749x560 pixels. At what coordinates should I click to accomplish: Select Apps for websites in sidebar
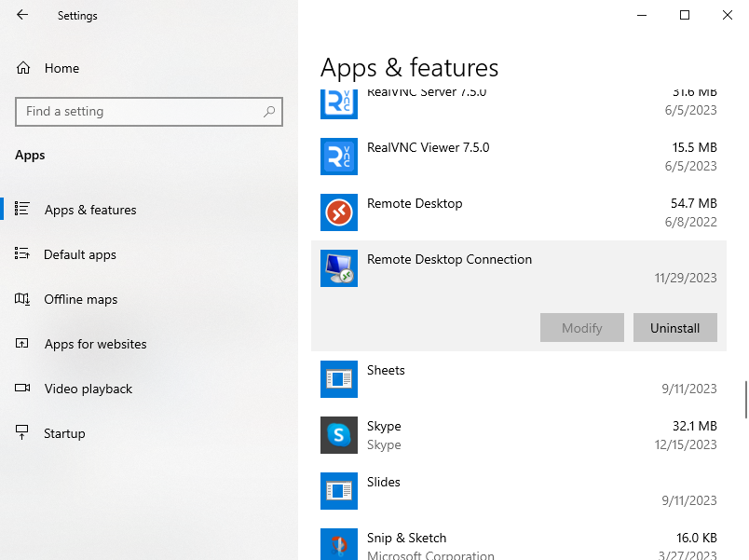click(95, 344)
